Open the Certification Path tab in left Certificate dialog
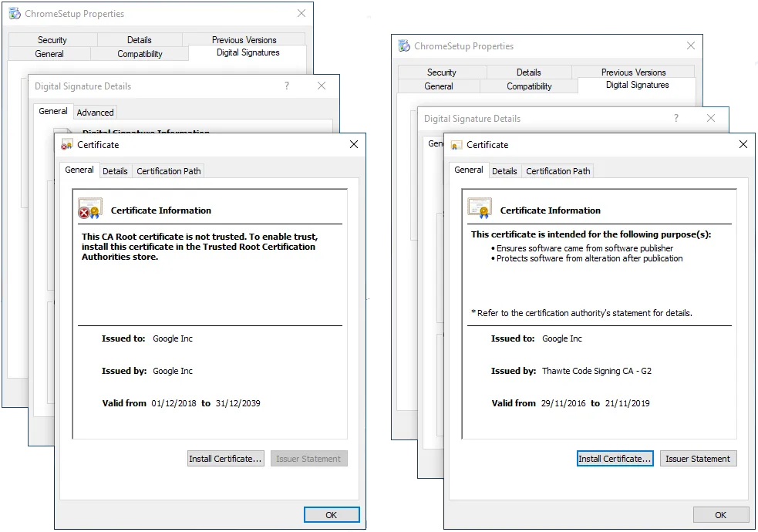Screen dimensions: 758x532 tap(168, 170)
